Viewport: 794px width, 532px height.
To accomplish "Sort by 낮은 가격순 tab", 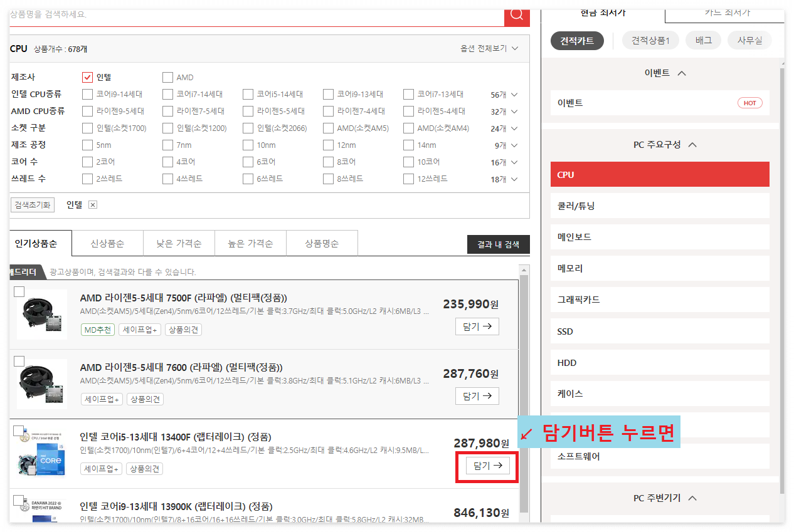I will 179,243.
